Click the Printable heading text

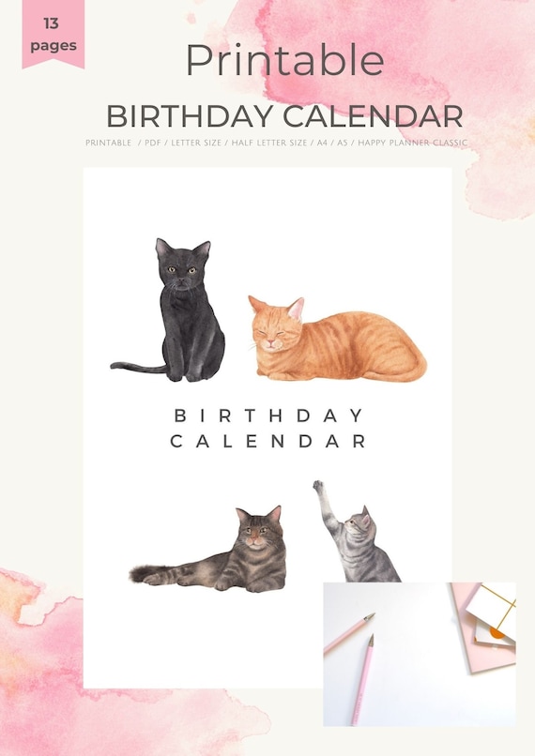pyautogui.click(x=284, y=60)
